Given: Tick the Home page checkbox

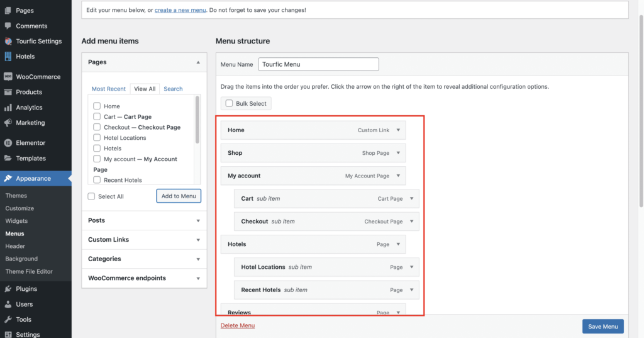Looking at the screenshot, I should [x=97, y=106].
